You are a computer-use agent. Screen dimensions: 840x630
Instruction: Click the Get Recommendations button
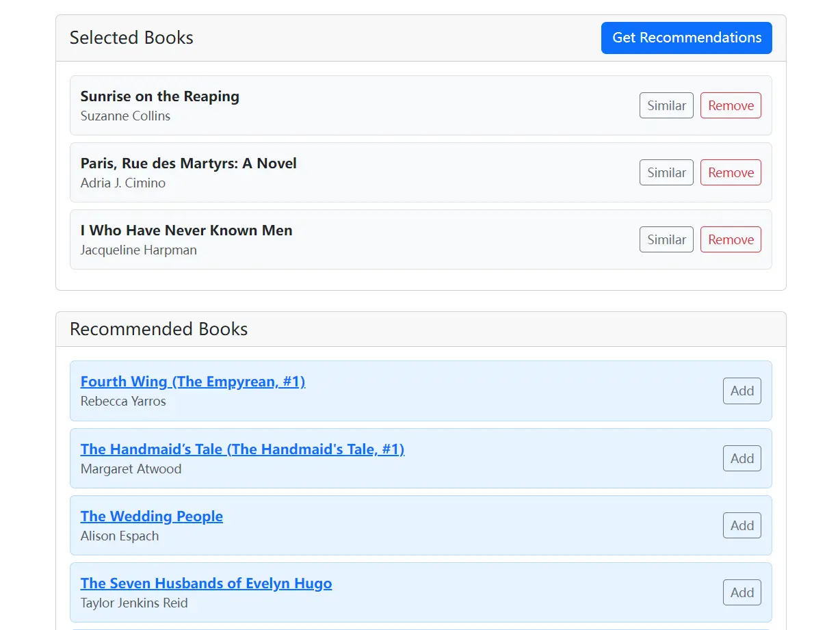tap(686, 38)
